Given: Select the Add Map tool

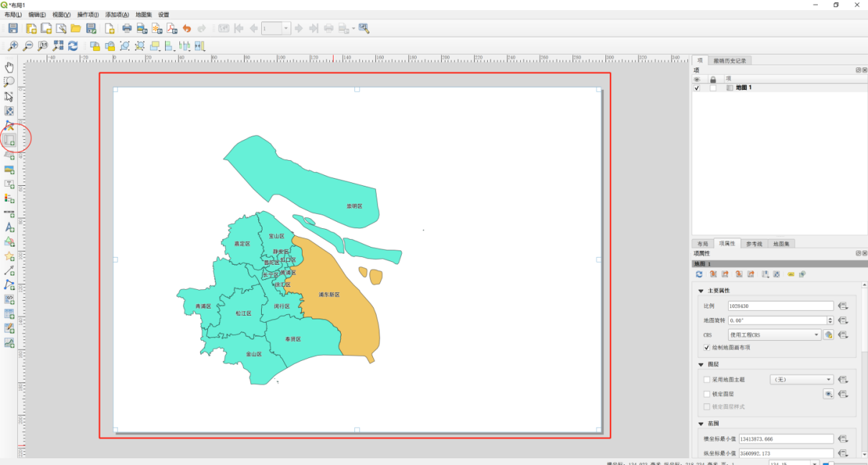Looking at the screenshot, I should (x=9, y=138).
